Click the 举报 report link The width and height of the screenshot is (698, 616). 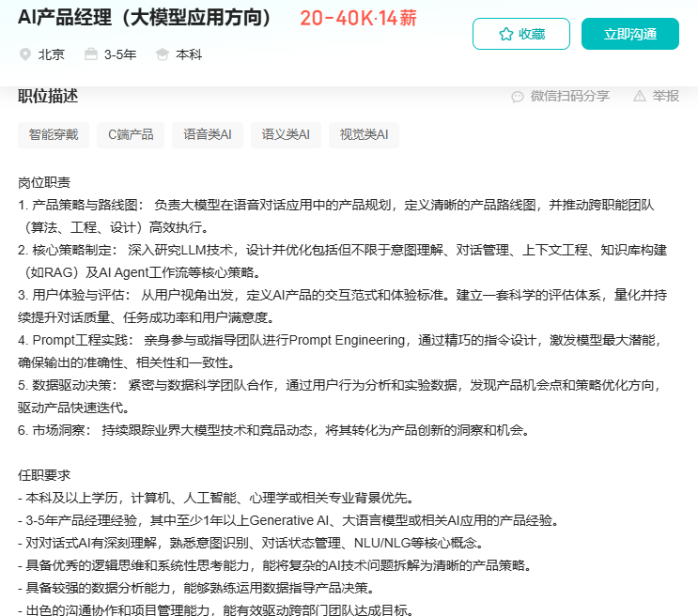665,96
